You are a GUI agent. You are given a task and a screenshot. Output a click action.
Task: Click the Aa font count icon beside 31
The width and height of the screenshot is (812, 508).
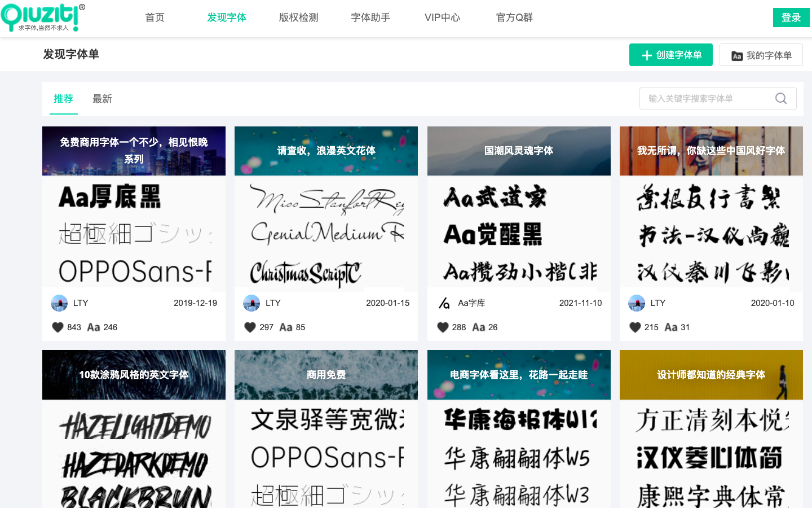pyautogui.click(x=671, y=327)
